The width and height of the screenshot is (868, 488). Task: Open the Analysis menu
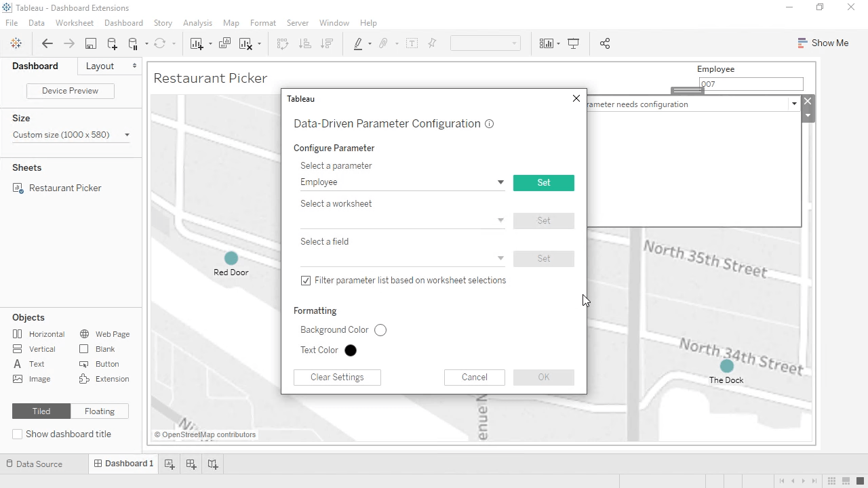[x=197, y=23]
